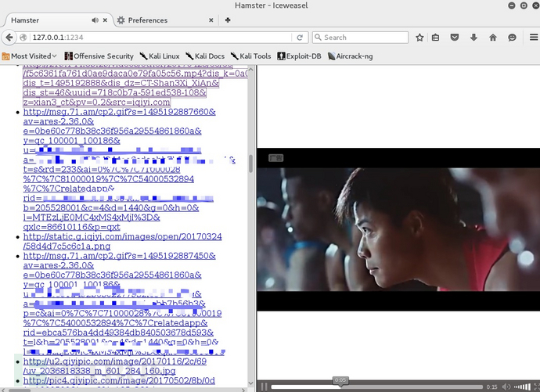
Task: Pause the video playback
Action: 265,387
